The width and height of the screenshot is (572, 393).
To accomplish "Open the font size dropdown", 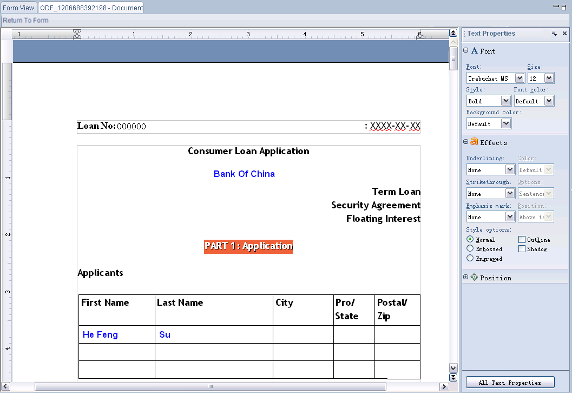I will point(549,78).
